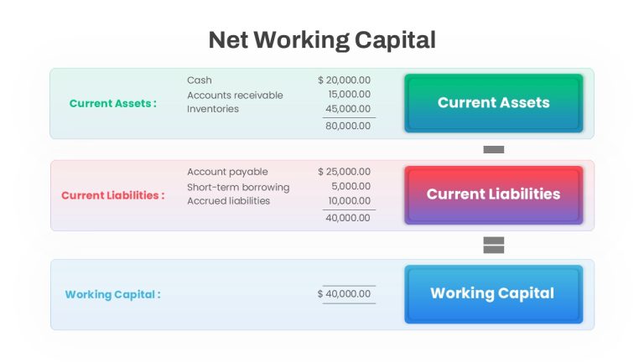Click the red 'Current Liabilities :' label
The width and height of the screenshot is (644, 362).
pos(113,195)
